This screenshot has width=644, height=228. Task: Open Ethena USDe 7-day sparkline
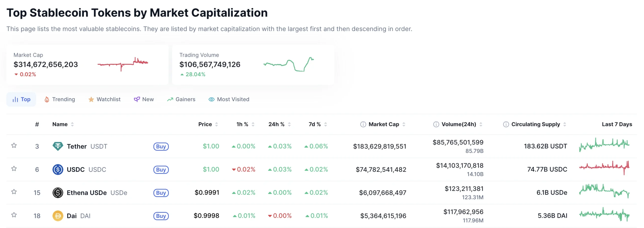[x=604, y=191]
